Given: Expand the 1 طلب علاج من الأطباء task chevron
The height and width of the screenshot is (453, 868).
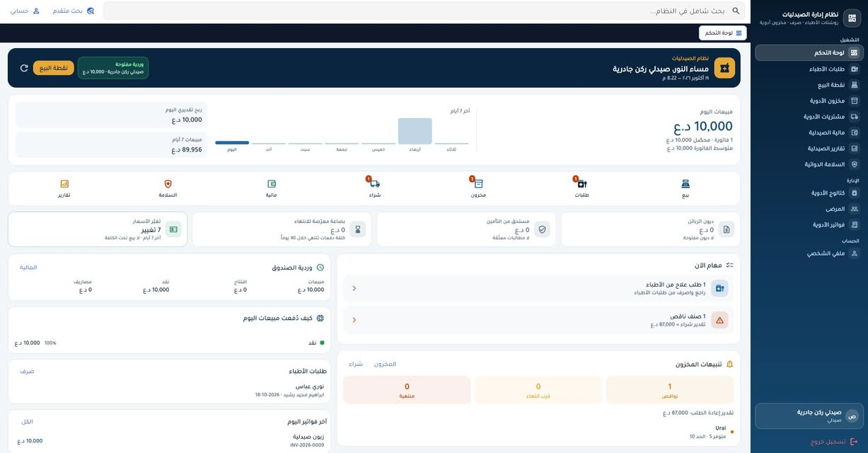Looking at the screenshot, I should click(x=354, y=288).
